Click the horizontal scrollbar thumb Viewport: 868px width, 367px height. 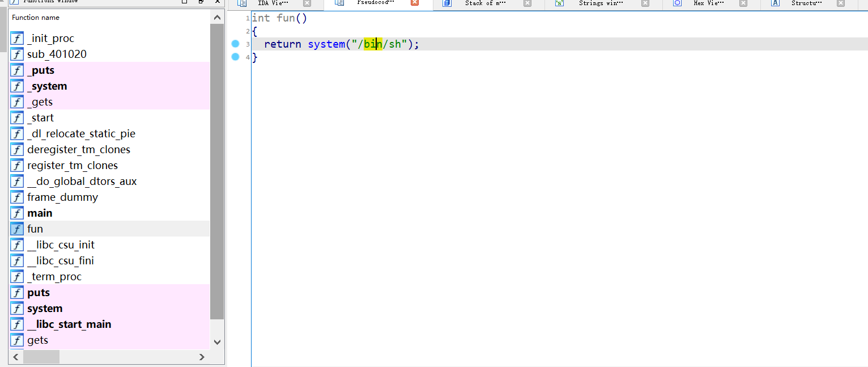[41, 357]
